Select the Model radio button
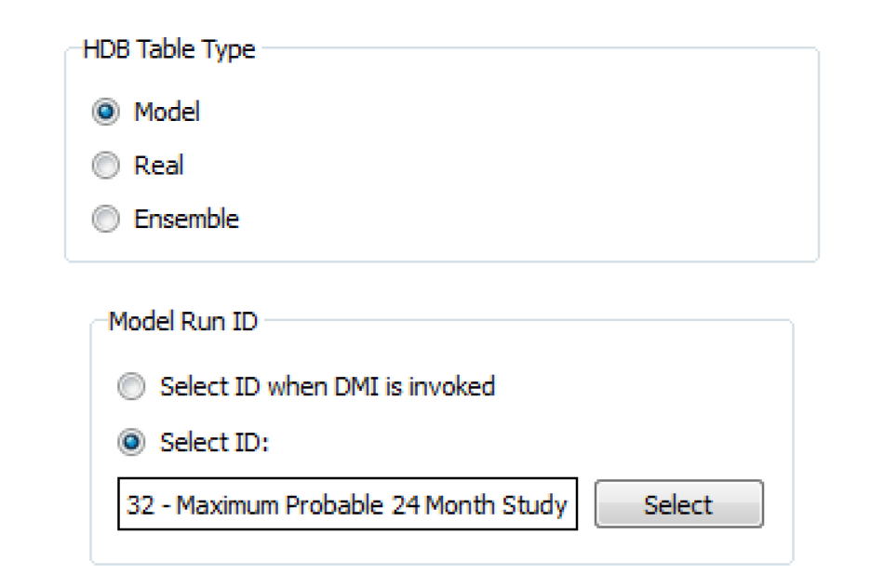This screenshot has height=588, width=884. click(106, 113)
